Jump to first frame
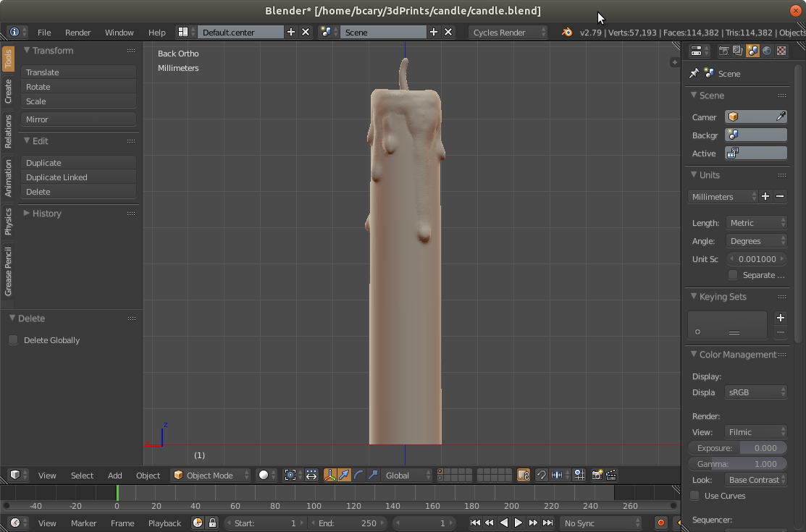806x532 pixels. (475, 523)
